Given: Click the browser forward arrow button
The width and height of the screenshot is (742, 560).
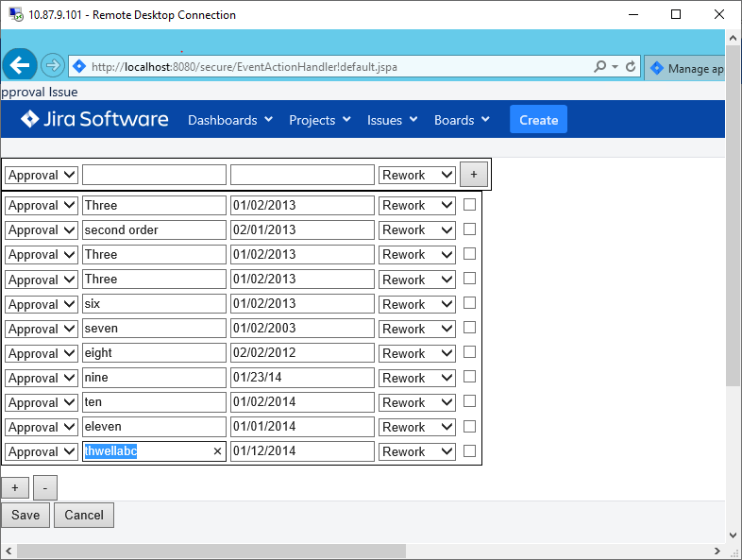Looking at the screenshot, I should [x=53, y=65].
